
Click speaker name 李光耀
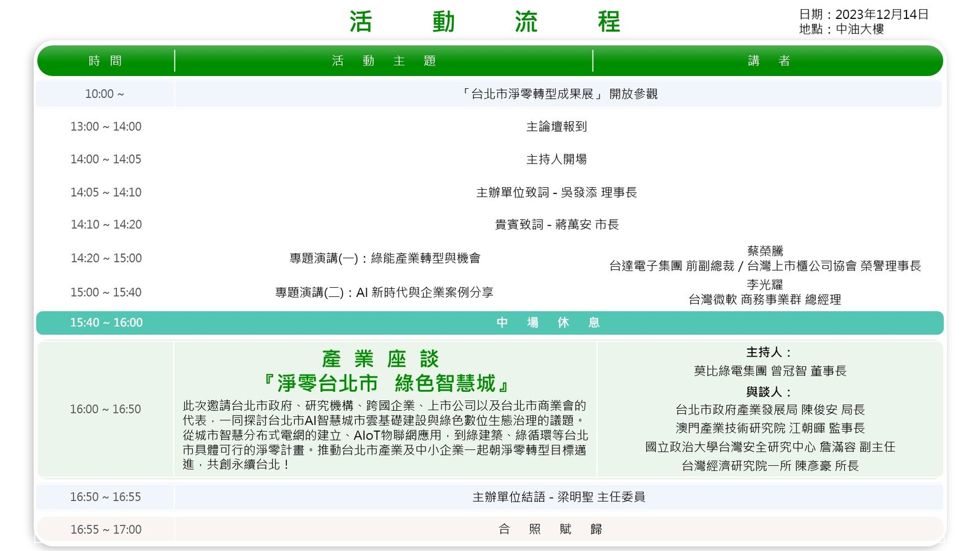pyautogui.click(x=764, y=285)
